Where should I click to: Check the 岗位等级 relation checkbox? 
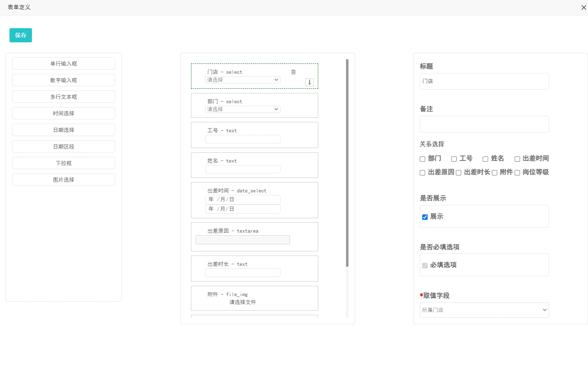[x=517, y=173]
